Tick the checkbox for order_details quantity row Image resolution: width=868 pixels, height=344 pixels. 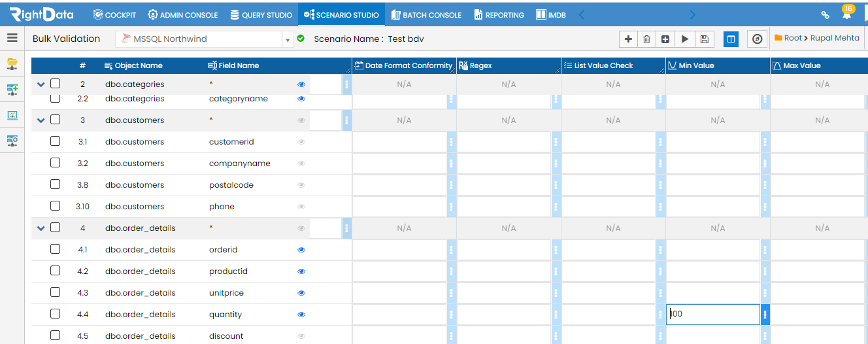tap(56, 314)
